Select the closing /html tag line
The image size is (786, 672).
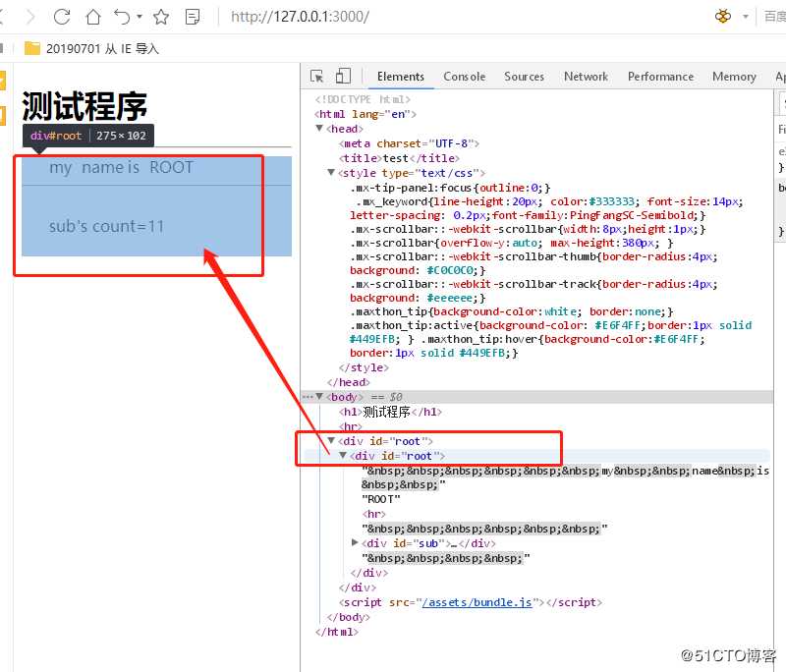click(337, 632)
